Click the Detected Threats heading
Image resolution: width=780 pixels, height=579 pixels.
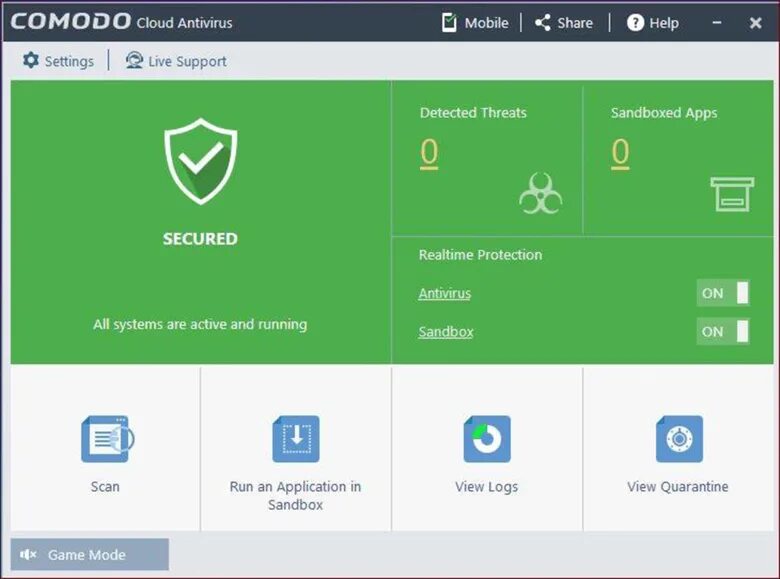473,112
